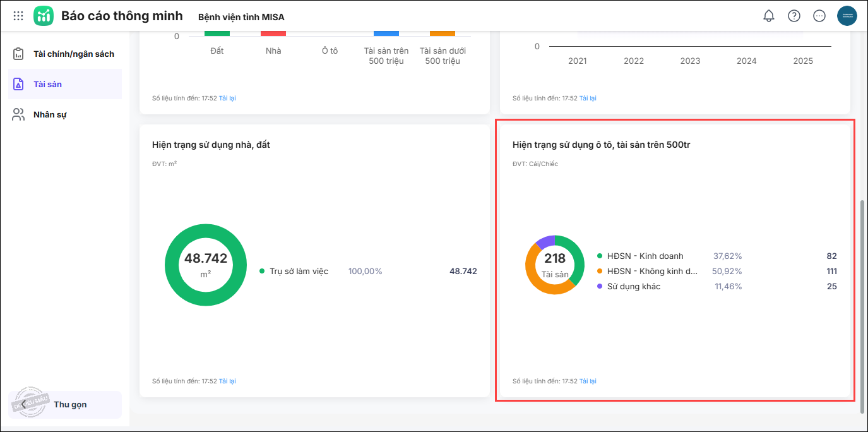Open the app launcher grid icon
The width and height of the screenshot is (868, 432).
coord(18,16)
